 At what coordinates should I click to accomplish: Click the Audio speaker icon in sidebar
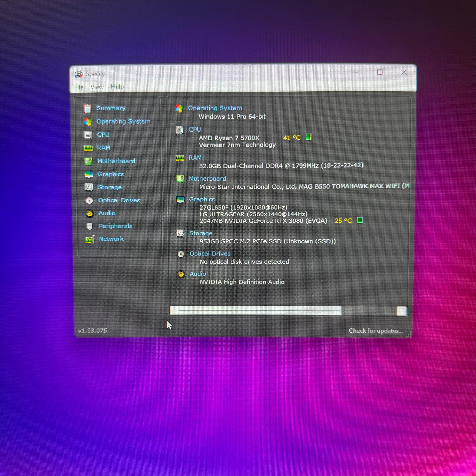[89, 213]
